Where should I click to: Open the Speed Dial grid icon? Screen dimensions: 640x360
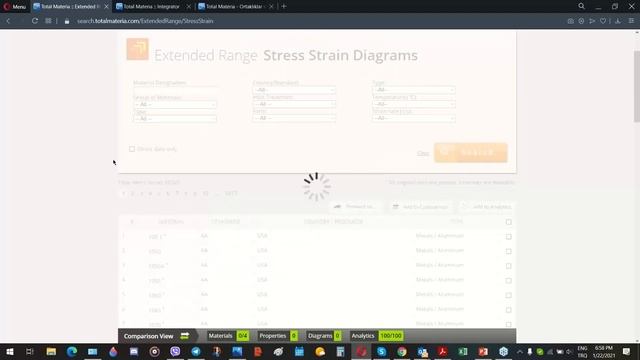pyautogui.click(x=48, y=21)
